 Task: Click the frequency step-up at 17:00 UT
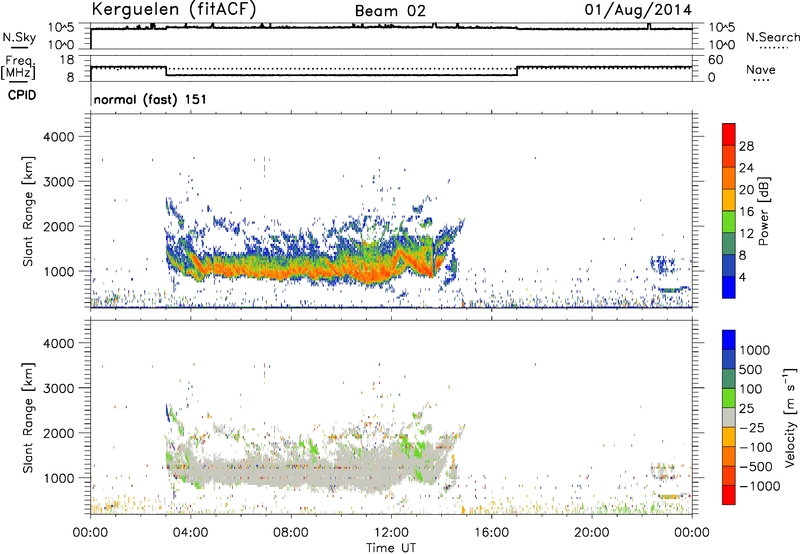(x=517, y=71)
